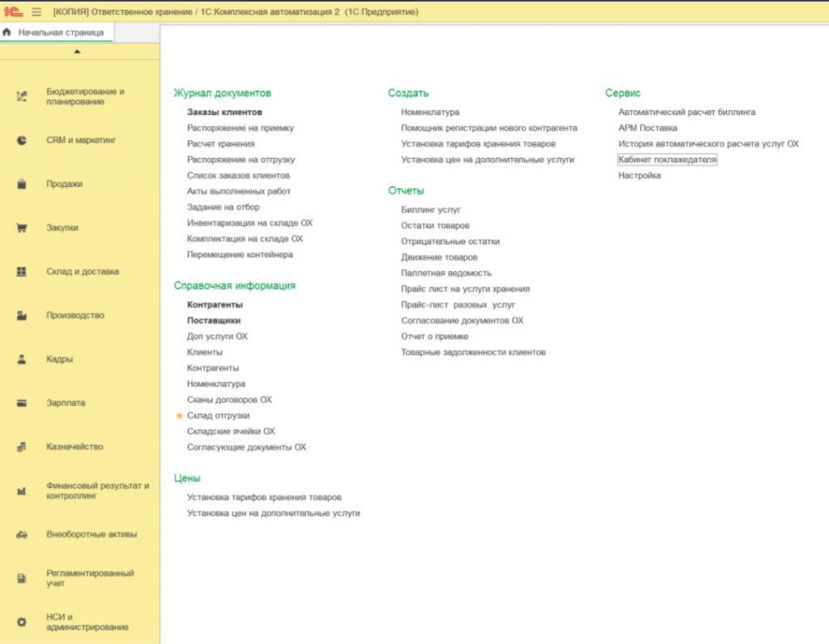Collapse sections panel with up arrow
Image resolution: width=829 pixels, height=644 pixels.
point(77,52)
